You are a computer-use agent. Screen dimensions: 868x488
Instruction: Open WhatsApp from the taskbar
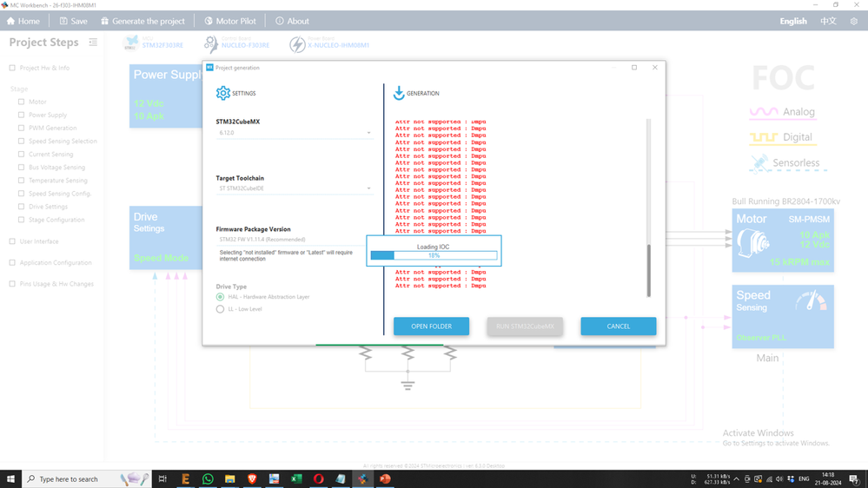coord(208,478)
